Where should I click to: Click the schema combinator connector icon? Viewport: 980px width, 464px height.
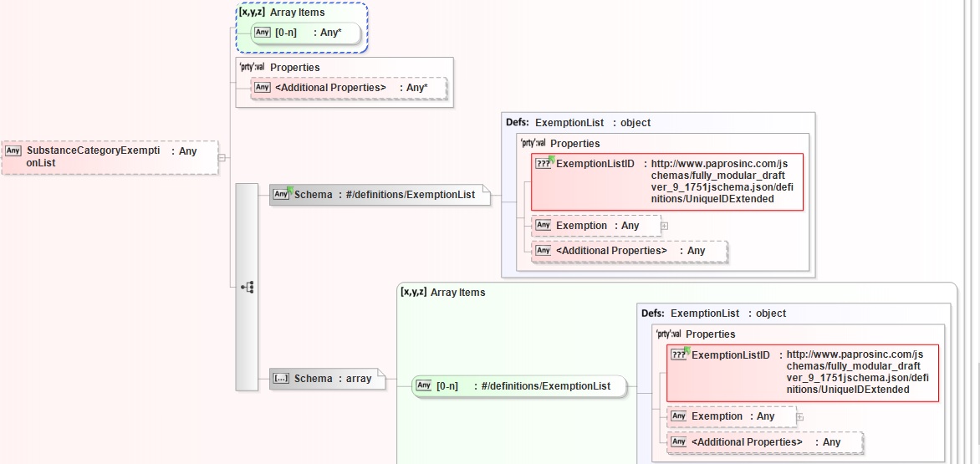(247, 287)
